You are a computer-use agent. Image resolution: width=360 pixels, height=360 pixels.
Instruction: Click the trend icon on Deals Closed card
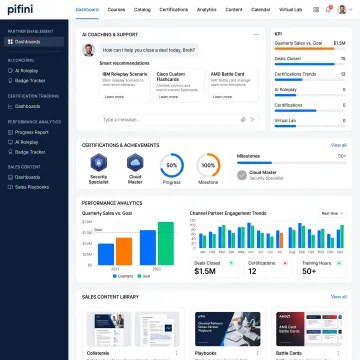231,263
